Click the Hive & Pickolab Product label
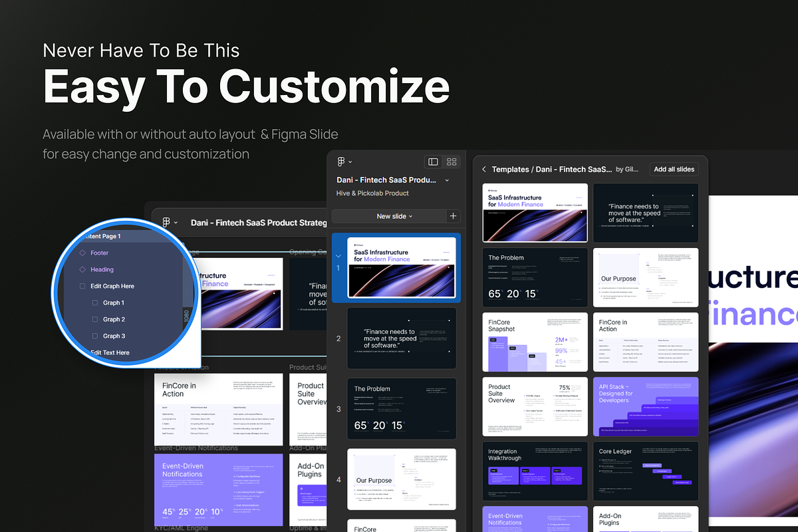 click(x=372, y=194)
